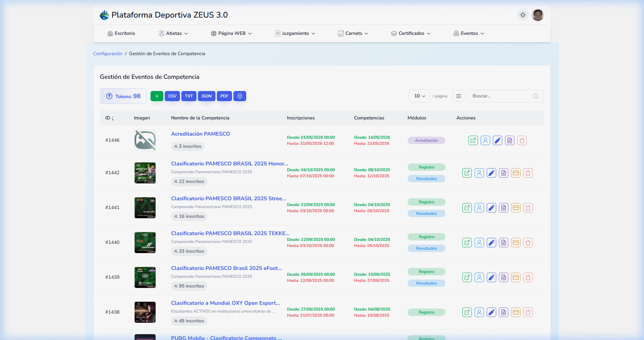Open external link icon for event #1440

[467, 243]
